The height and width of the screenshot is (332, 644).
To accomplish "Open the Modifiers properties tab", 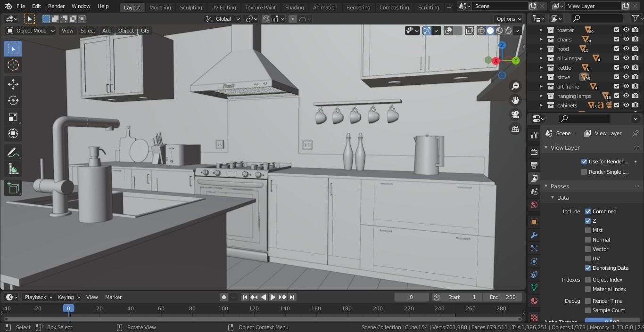I will click(534, 235).
